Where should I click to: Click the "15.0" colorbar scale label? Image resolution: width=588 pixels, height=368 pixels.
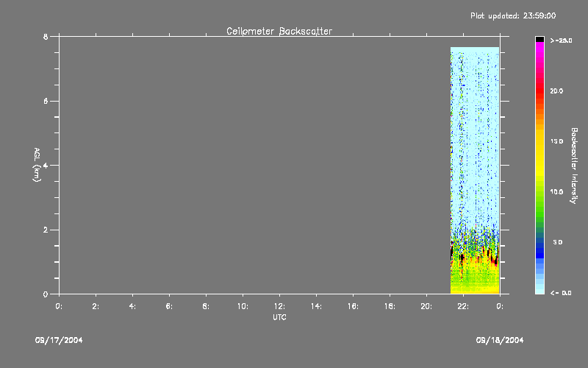tap(556, 141)
